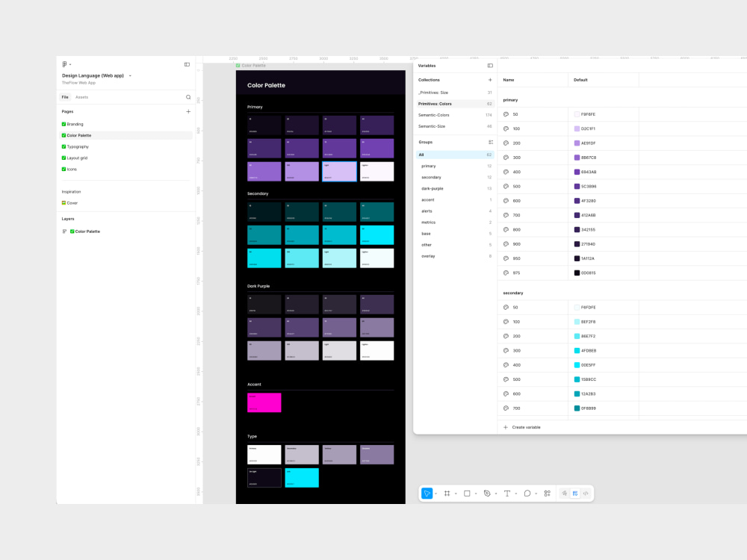Select the Pen tool
This screenshot has height=560, width=747.
pyautogui.click(x=487, y=494)
